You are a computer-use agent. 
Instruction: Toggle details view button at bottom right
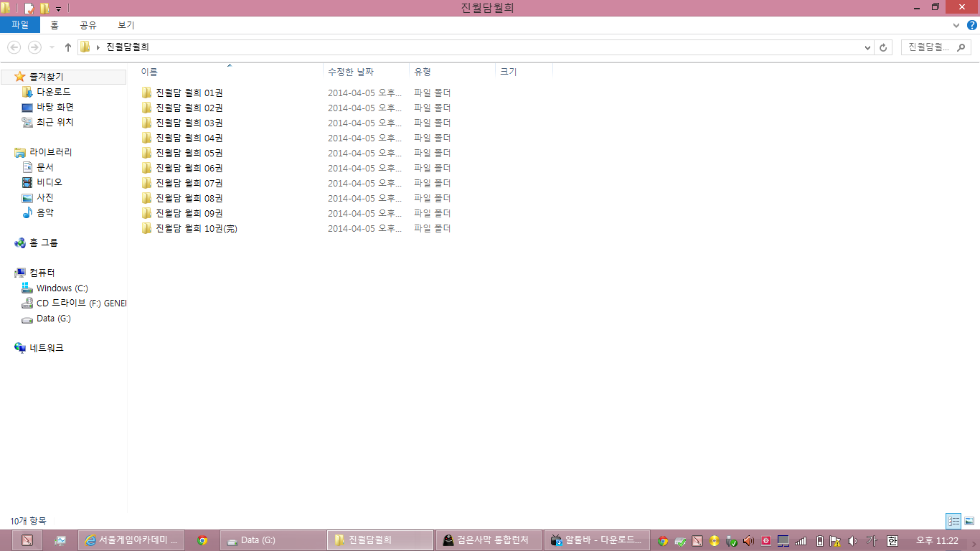point(953,522)
